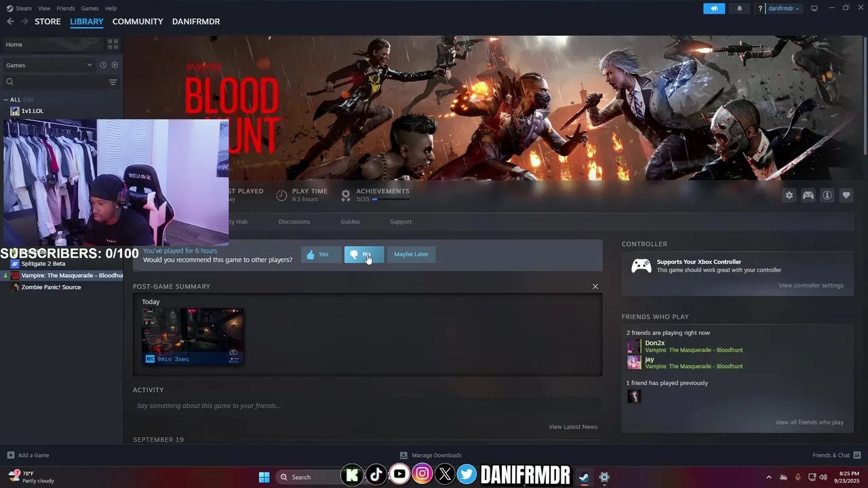
Task: Close the Post-Game Summary panel
Action: pyautogui.click(x=595, y=287)
